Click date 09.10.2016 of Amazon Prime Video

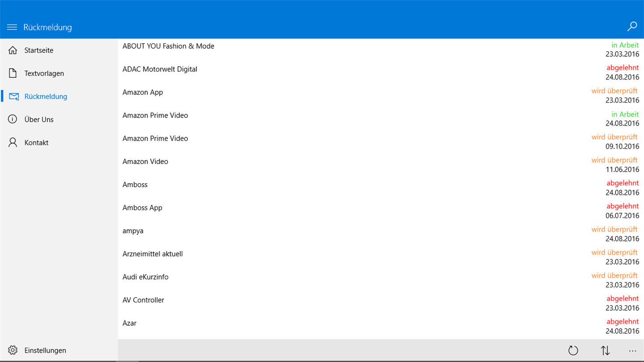[x=623, y=147]
